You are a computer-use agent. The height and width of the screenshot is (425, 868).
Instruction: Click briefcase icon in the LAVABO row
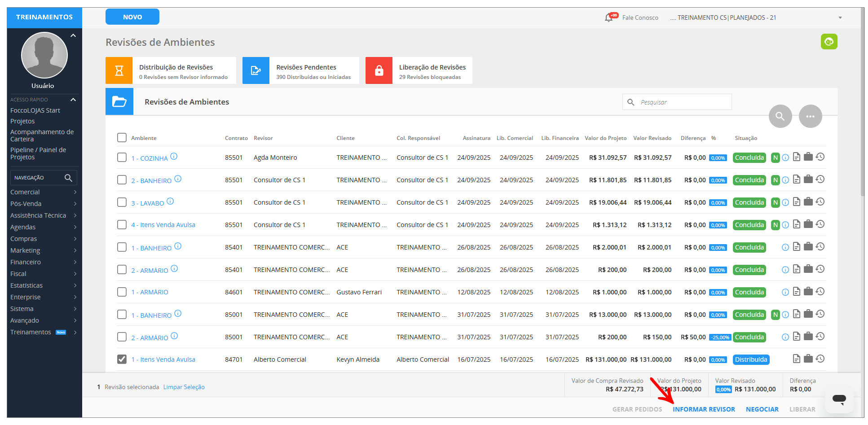point(808,202)
